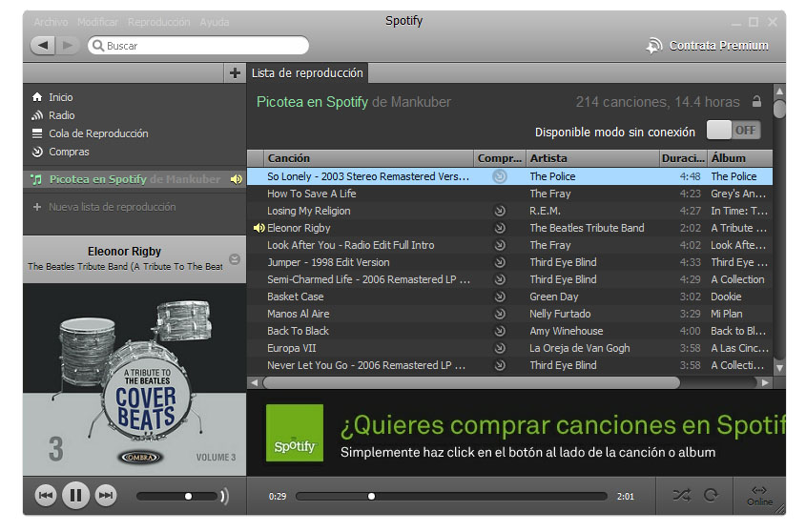
Task: Adjust the volume slider
Action: [x=176, y=496]
